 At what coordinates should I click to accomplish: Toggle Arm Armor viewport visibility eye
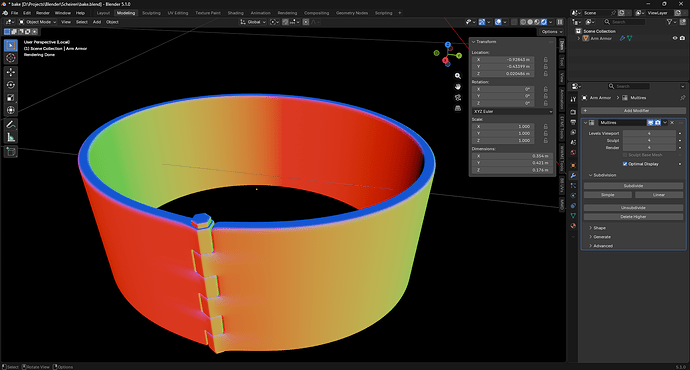point(675,38)
